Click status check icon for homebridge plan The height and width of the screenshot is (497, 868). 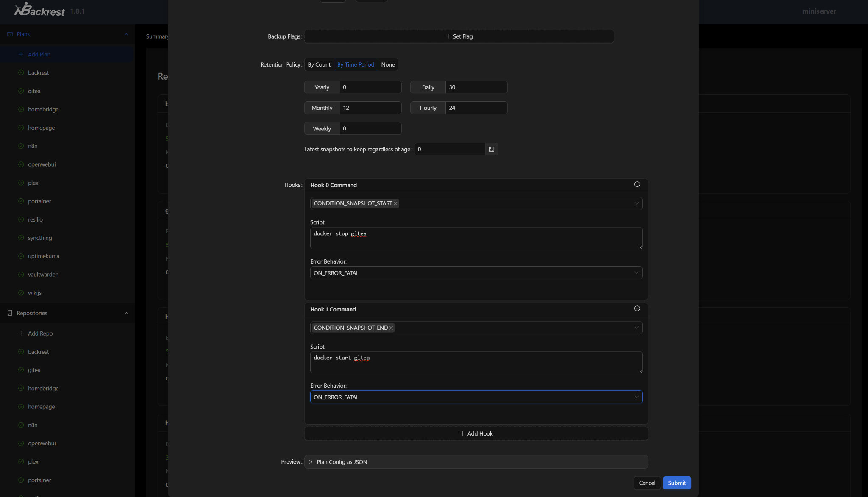coord(21,109)
